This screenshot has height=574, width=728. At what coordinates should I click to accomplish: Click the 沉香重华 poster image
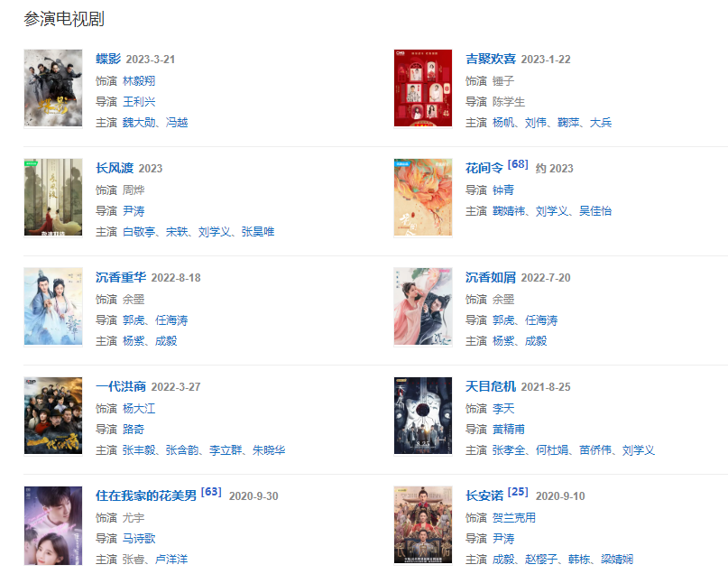pyautogui.click(x=53, y=307)
